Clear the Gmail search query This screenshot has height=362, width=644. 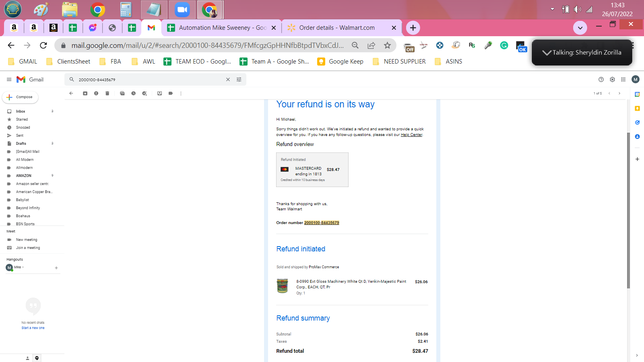coord(228,80)
